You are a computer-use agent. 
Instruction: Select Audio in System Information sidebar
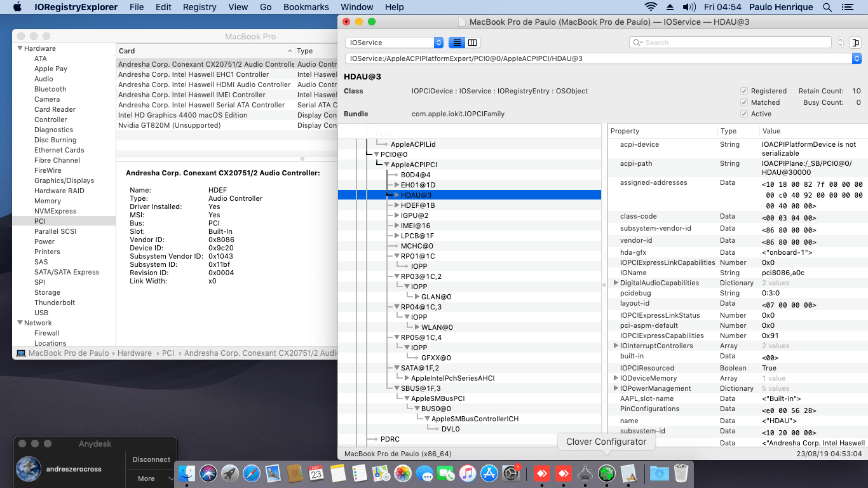click(x=44, y=79)
